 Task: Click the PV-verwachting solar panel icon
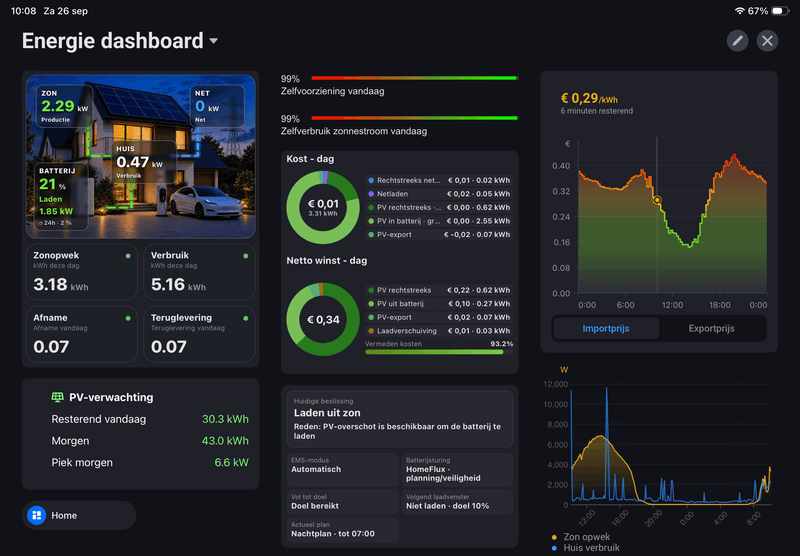(58, 397)
